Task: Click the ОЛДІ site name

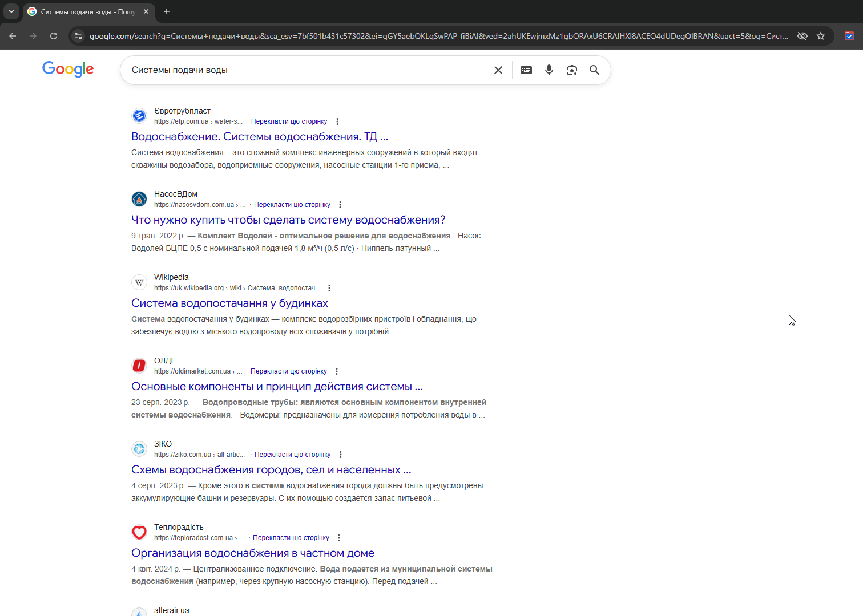Action: click(x=163, y=360)
